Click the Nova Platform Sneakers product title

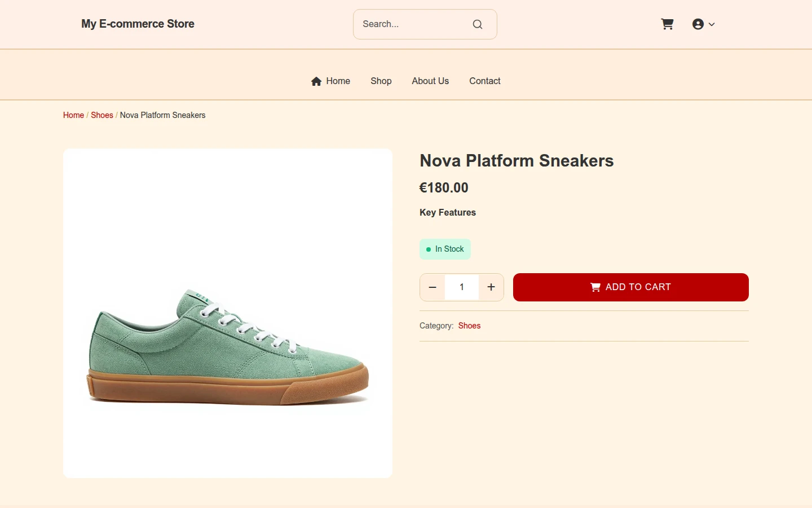point(517,161)
